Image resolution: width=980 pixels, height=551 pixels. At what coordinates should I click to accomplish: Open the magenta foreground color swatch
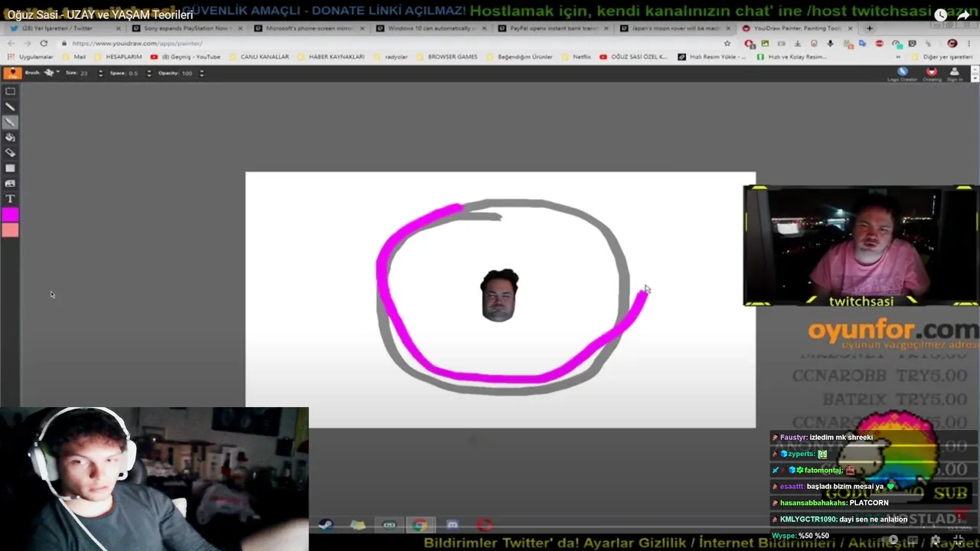coord(10,215)
